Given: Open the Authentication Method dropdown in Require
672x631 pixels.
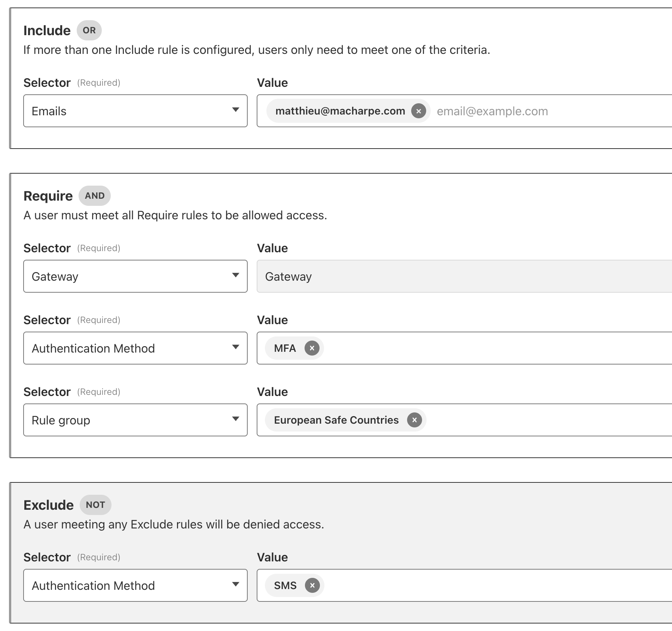Looking at the screenshot, I should [x=135, y=348].
